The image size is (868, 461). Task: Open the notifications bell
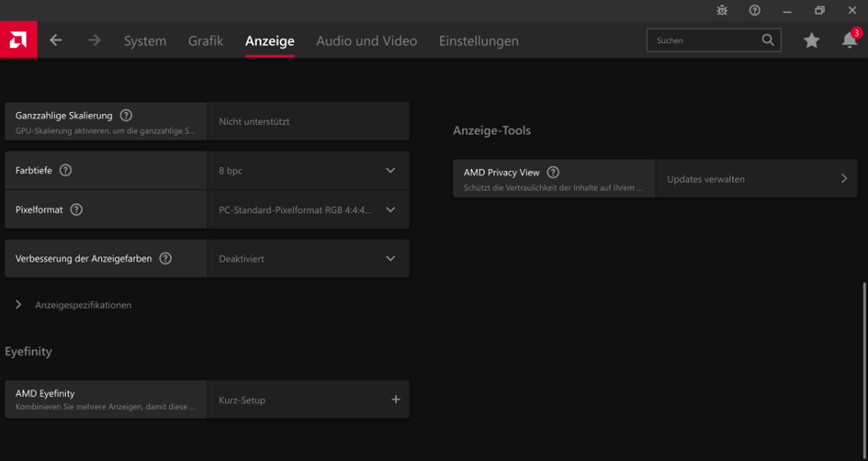tap(850, 39)
